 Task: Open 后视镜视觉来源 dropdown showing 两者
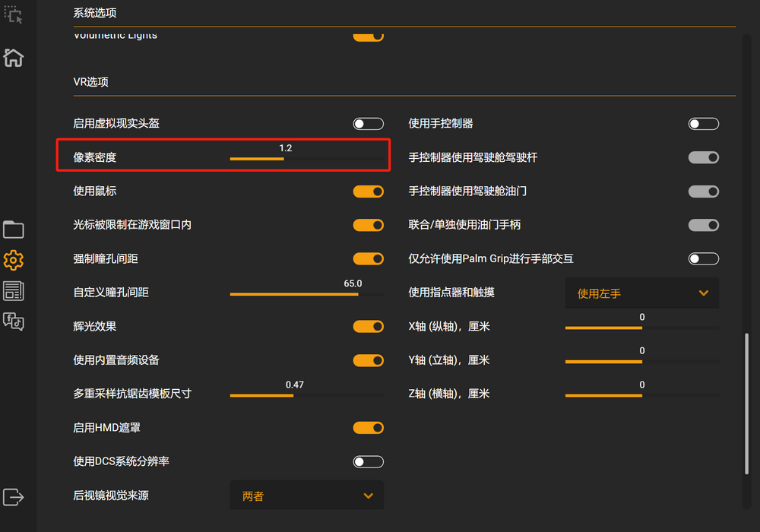pos(307,496)
